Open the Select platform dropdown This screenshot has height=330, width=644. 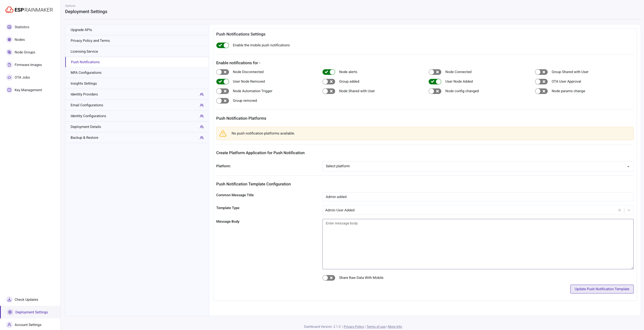[x=478, y=166]
